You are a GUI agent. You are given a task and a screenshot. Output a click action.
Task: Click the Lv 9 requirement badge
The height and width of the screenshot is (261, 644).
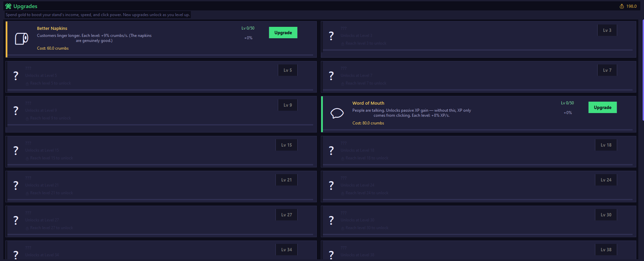pos(288,105)
